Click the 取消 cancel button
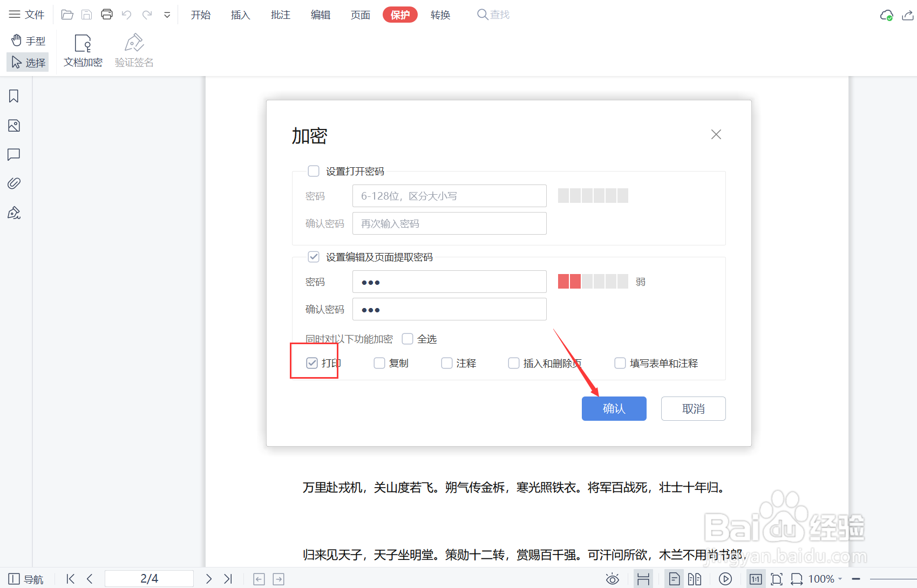 [693, 408]
